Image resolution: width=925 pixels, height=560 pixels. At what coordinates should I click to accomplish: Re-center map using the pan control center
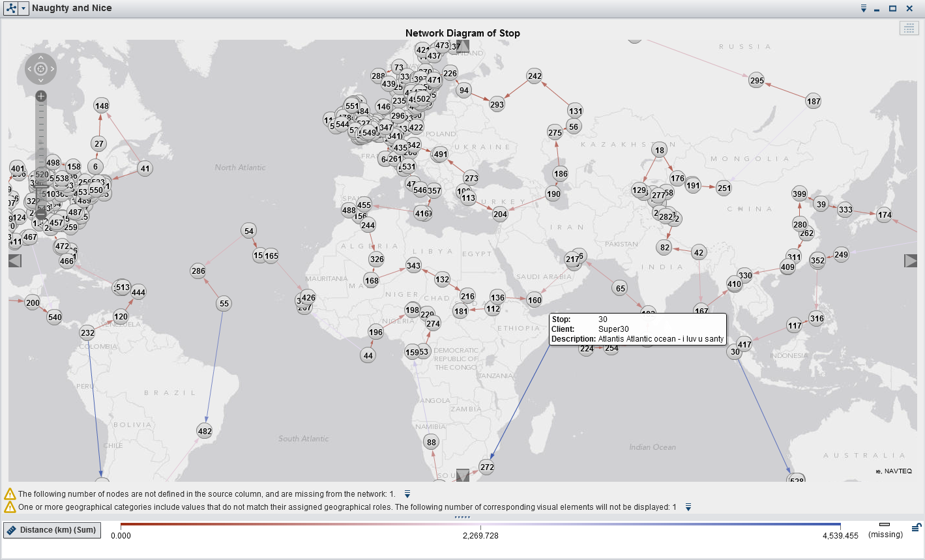coord(40,68)
